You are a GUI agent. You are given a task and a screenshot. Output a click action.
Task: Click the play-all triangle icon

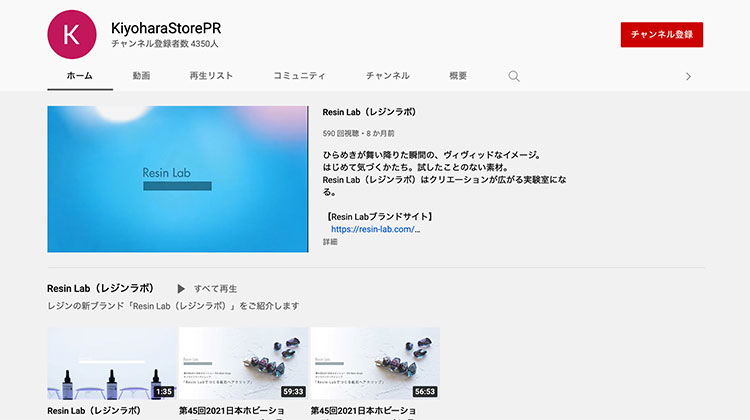pyautogui.click(x=181, y=288)
